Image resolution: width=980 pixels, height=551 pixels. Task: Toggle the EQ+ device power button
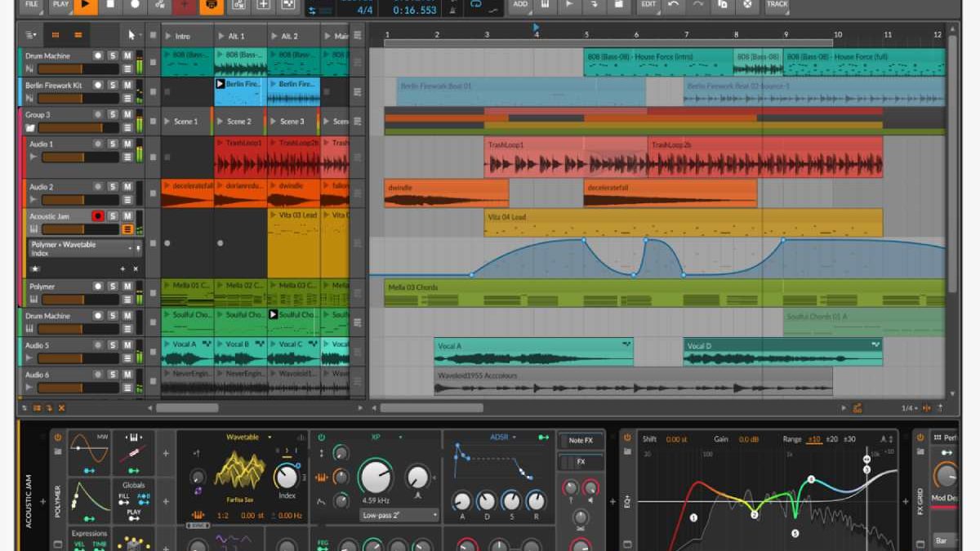tap(627, 438)
